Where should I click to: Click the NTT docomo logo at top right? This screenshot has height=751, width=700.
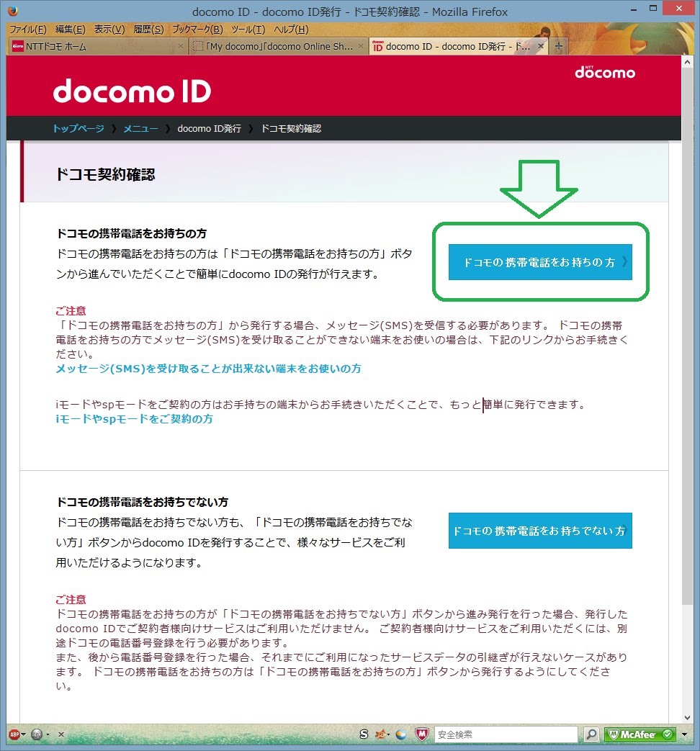[x=605, y=72]
